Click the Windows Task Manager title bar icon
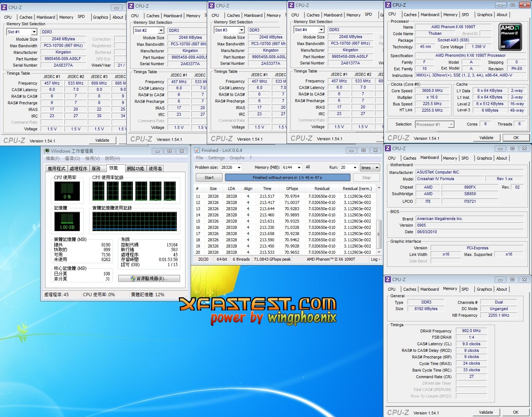This screenshot has width=532, height=417. point(47,151)
